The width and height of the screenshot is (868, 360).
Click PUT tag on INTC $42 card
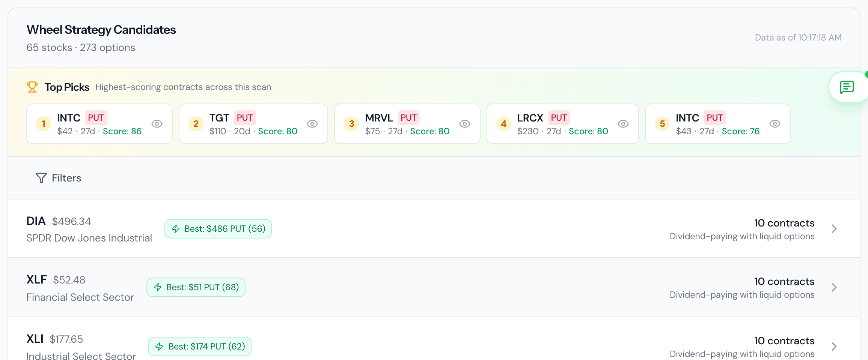[96, 118]
